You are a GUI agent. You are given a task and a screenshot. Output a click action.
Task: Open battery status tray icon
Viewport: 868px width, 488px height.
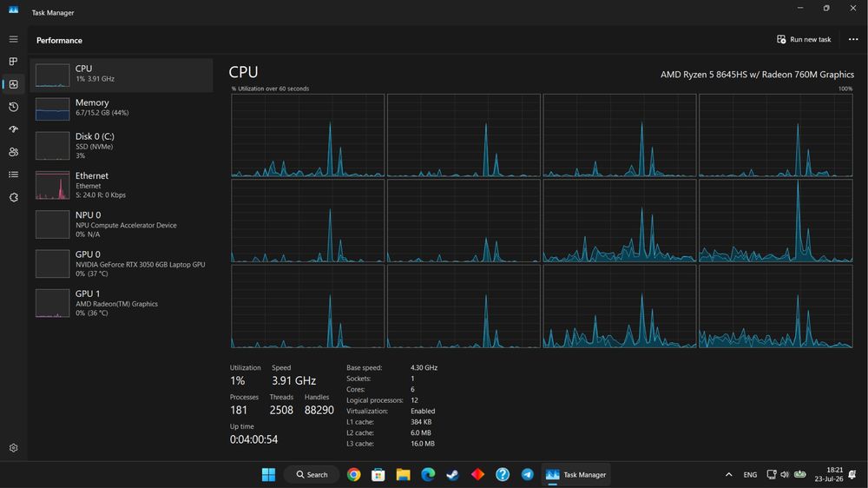800,474
